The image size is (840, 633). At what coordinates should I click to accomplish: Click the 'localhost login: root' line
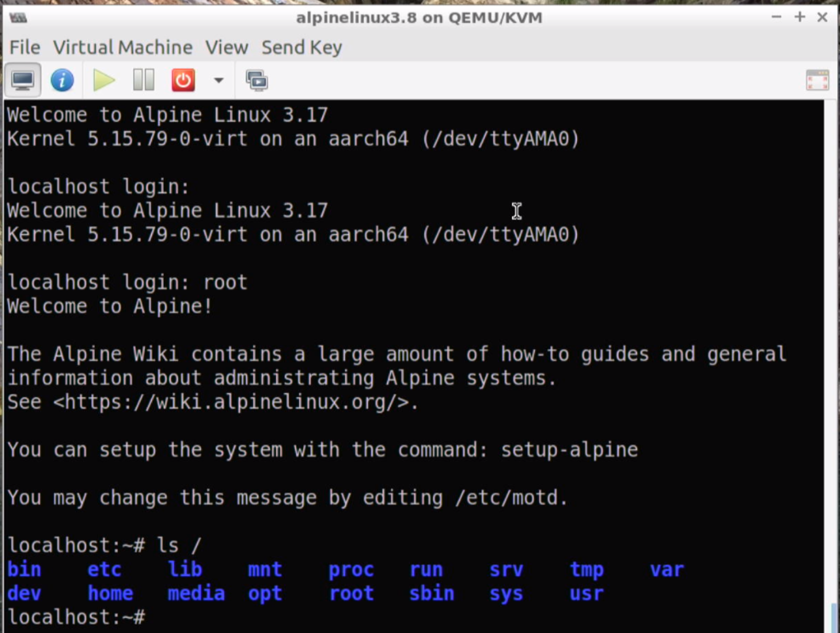127,283
